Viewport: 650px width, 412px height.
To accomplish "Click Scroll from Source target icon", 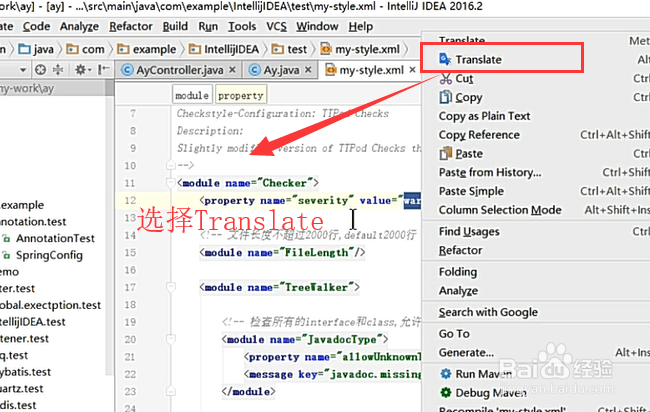I will tap(40, 70).
